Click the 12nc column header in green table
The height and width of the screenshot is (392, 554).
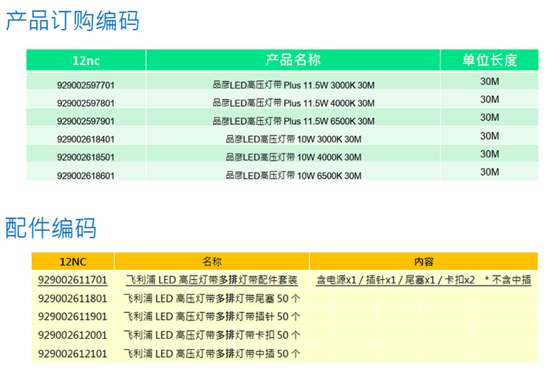(x=86, y=61)
